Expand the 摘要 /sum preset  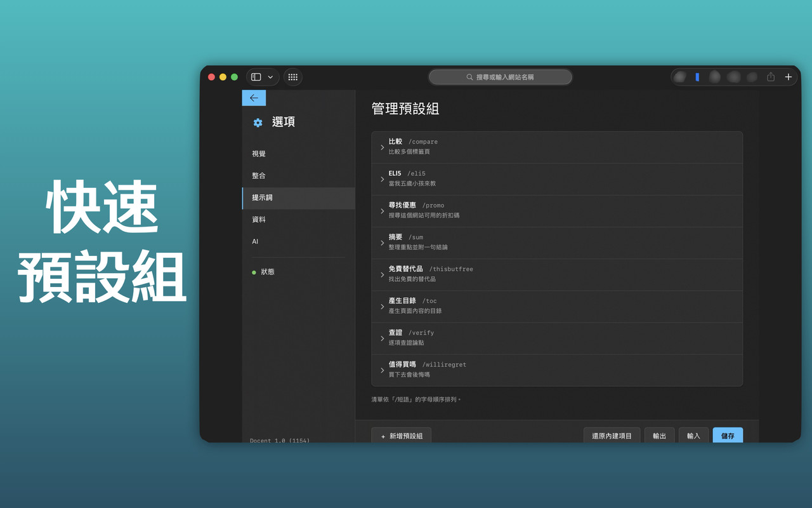(557, 243)
